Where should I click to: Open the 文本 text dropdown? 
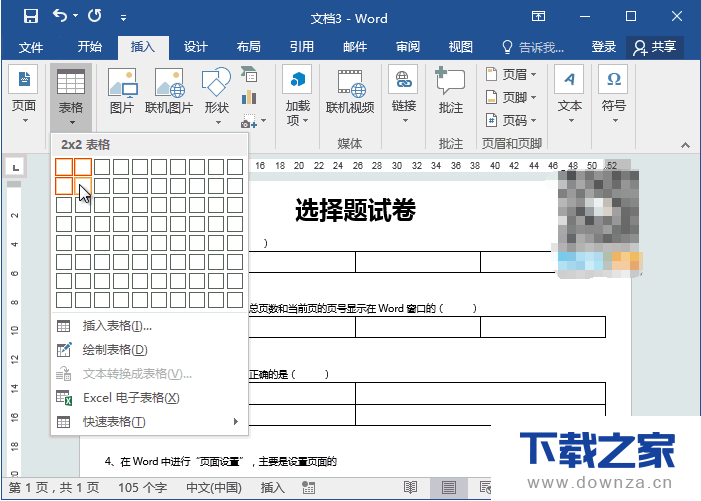tap(570, 95)
